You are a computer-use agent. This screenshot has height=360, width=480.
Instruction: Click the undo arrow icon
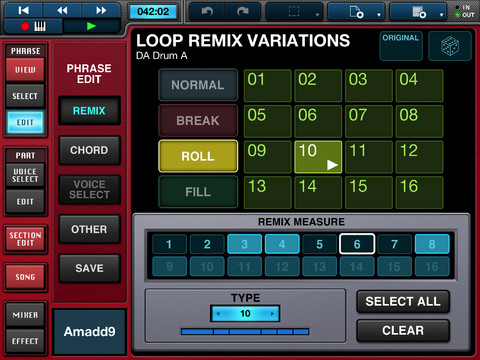point(207,12)
